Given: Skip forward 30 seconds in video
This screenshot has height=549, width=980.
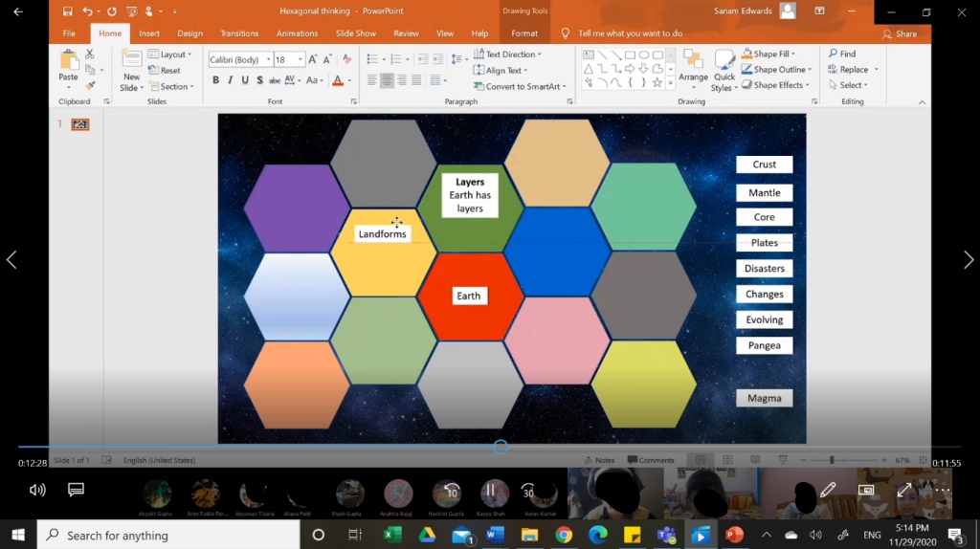Looking at the screenshot, I should click(527, 491).
